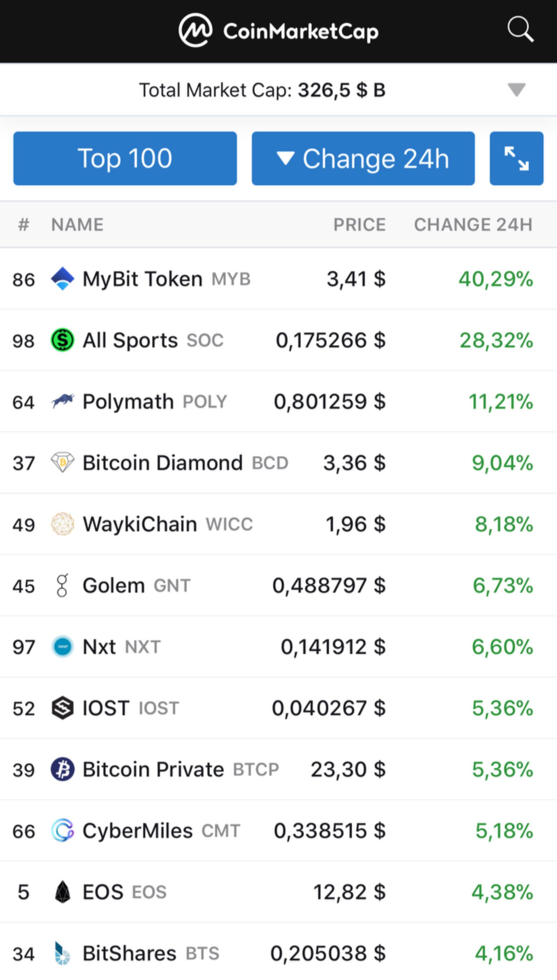Image resolution: width=557 pixels, height=980 pixels.
Task: Open the Change 24h dropdown
Action: (363, 158)
